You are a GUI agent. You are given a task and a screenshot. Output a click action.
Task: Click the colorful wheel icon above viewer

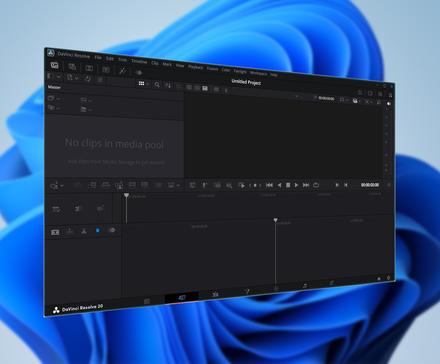[x=379, y=102]
